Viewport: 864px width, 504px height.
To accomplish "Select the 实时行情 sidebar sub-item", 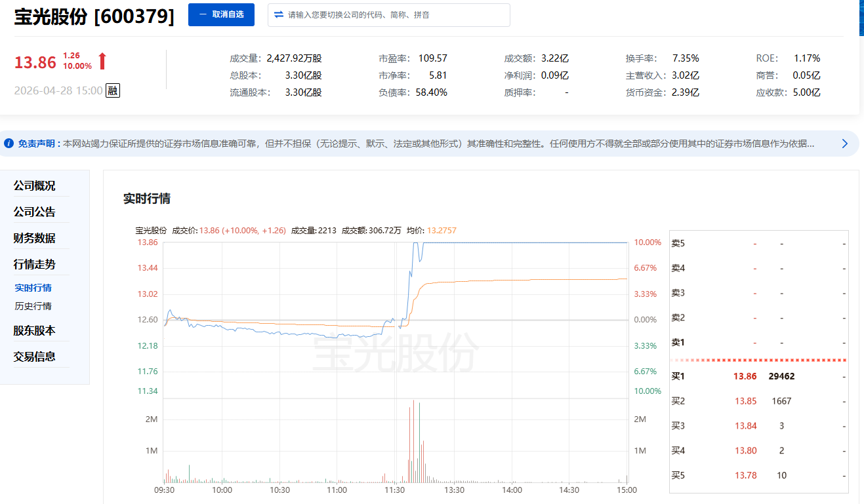I will pyautogui.click(x=33, y=288).
